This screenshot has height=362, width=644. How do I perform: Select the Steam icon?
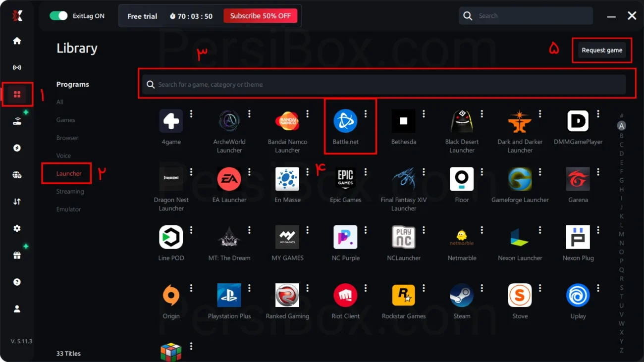(x=462, y=295)
